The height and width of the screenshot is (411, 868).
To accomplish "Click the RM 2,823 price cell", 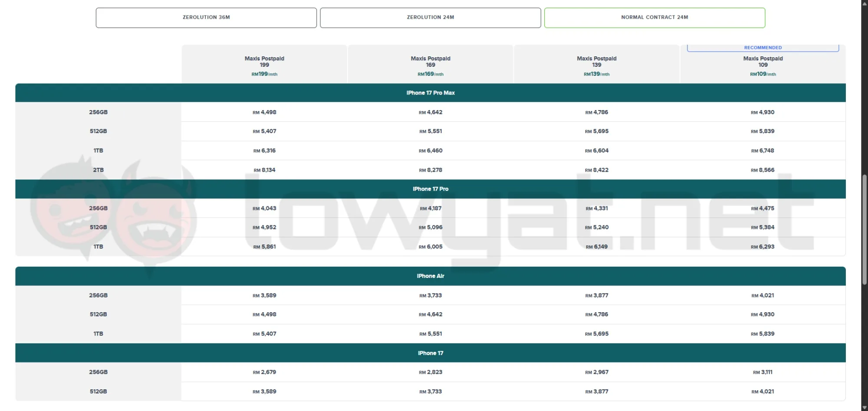I will click(431, 372).
